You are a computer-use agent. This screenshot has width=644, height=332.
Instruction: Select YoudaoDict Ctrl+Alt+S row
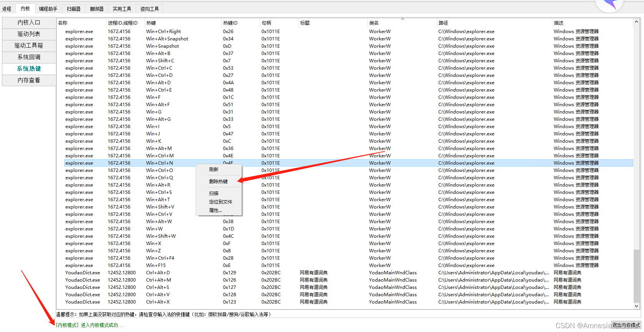(348, 287)
